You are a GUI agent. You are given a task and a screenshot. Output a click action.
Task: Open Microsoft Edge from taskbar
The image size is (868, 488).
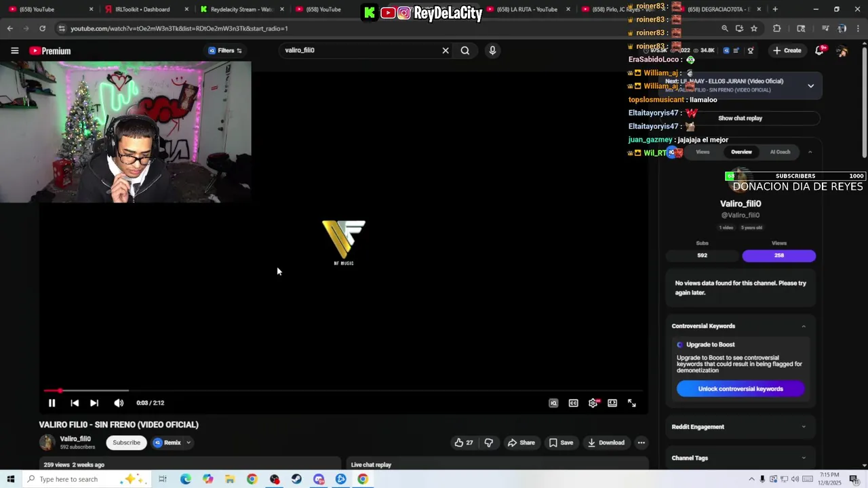pos(185,479)
